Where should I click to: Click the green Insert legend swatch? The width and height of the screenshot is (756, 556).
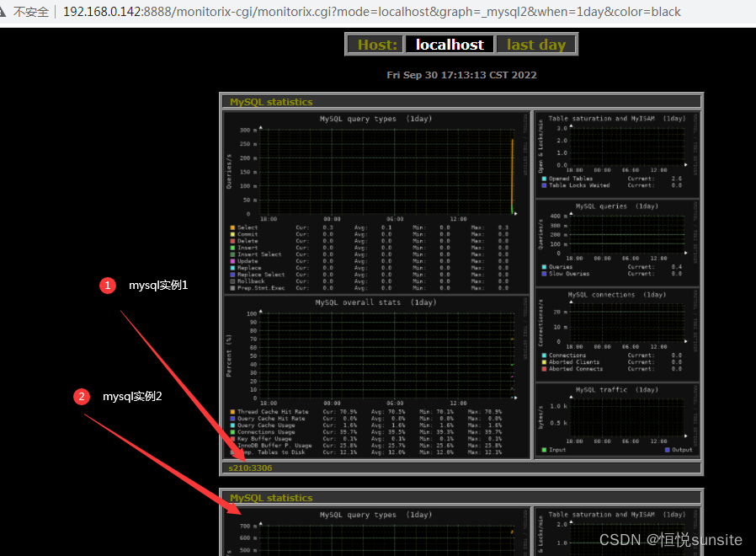tap(233, 248)
